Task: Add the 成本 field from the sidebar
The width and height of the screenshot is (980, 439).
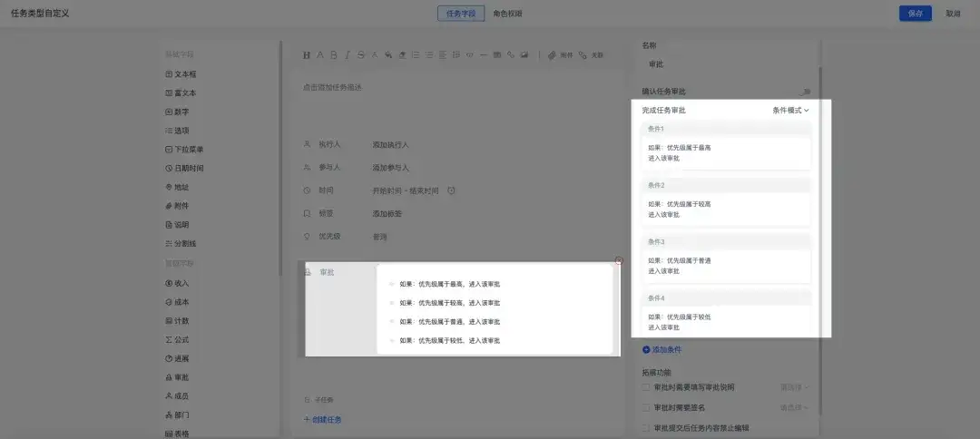Action: tap(177, 302)
